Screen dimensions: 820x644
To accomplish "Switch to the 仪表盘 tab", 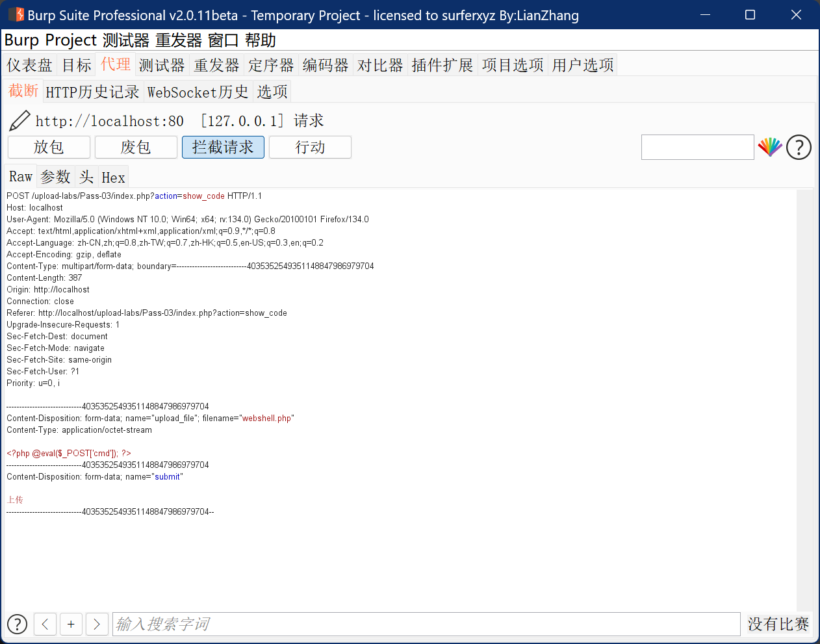I will click(29, 65).
